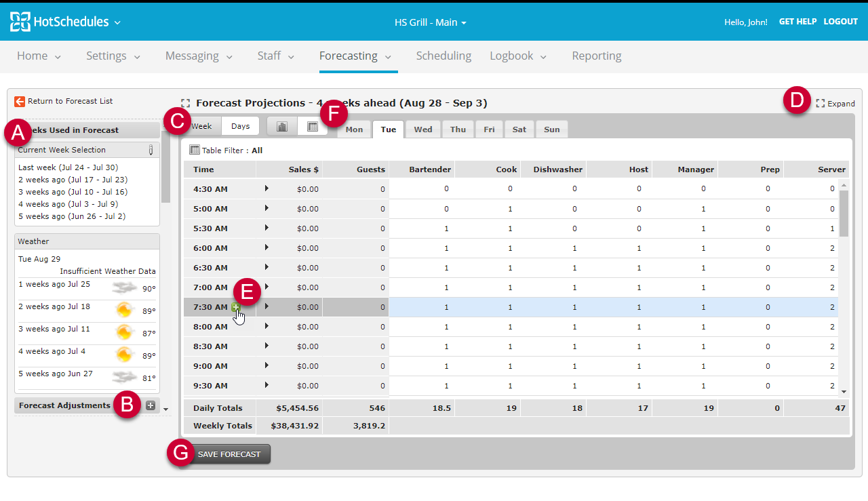Open the HS Grill - Main location dropdown
Image resolution: width=868 pixels, height=501 pixels.
coord(431,22)
